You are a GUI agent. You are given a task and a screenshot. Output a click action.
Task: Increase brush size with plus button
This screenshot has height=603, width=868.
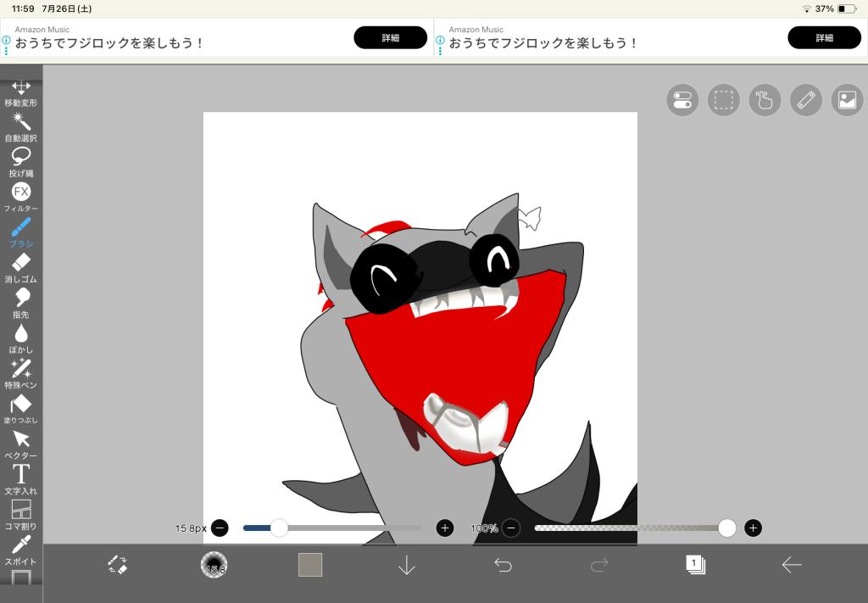(445, 528)
